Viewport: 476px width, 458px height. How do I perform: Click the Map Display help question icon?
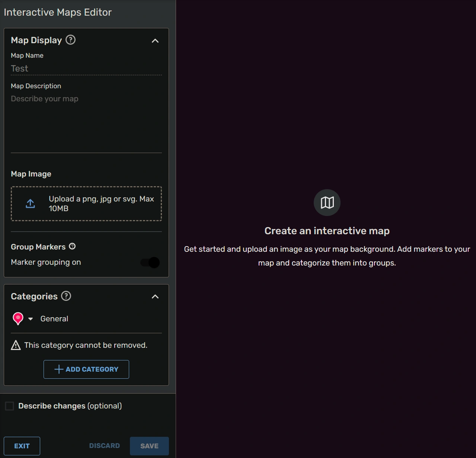70,40
